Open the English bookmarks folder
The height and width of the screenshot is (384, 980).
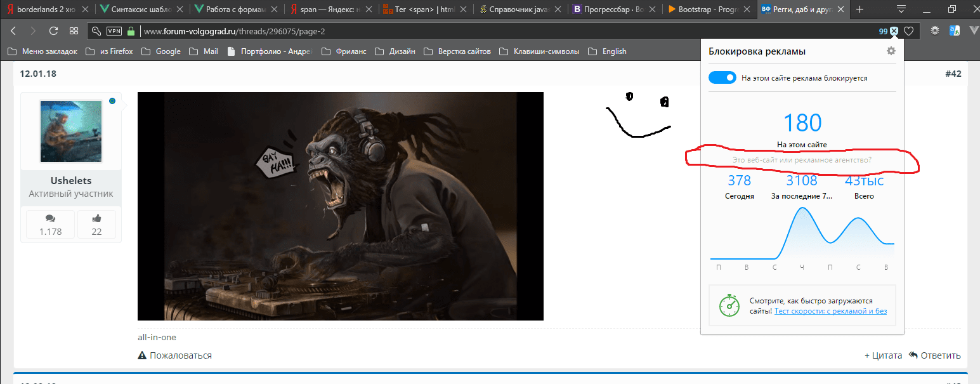coord(608,51)
